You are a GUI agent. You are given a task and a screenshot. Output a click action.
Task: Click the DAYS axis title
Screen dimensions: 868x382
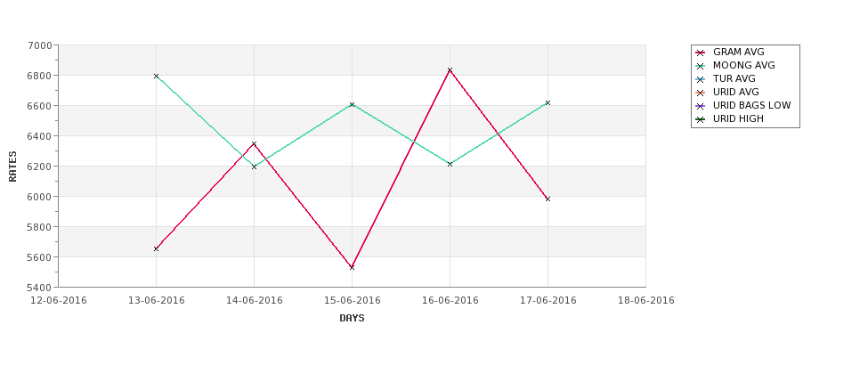352,319
